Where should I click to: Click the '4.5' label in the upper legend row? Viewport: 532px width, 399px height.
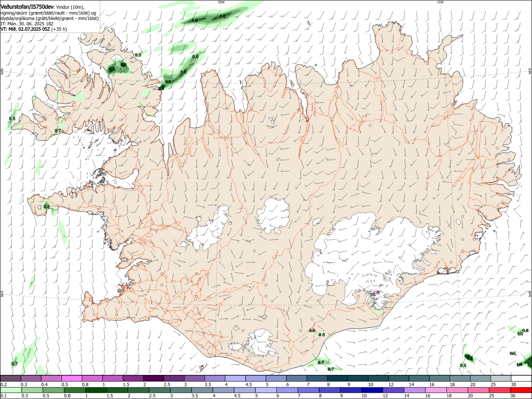(249, 384)
